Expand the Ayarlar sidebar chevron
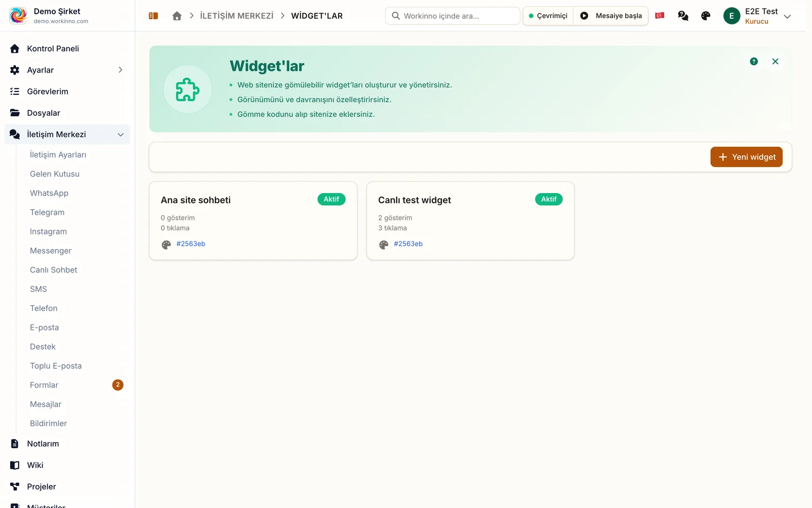The width and height of the screenshot is (812, 508). pos(120,70)
